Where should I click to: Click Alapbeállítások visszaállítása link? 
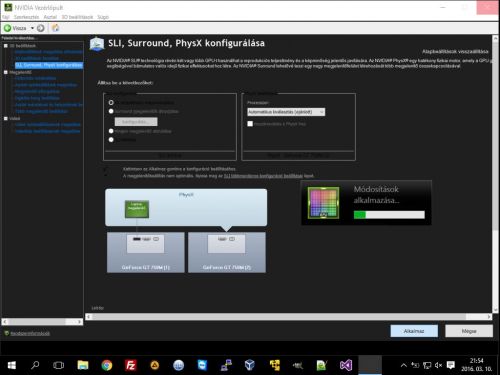click(x=455, y=51)
